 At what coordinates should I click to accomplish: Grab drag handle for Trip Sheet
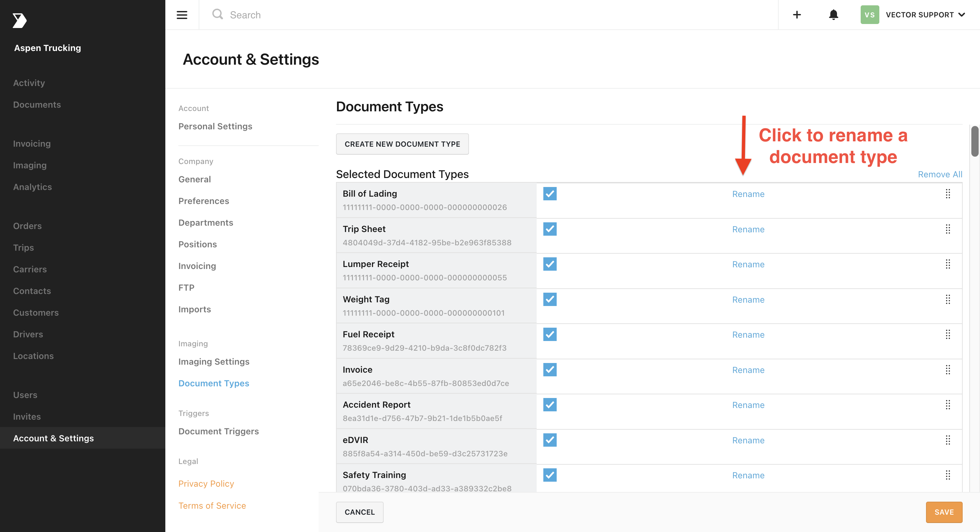pos(948,229)
